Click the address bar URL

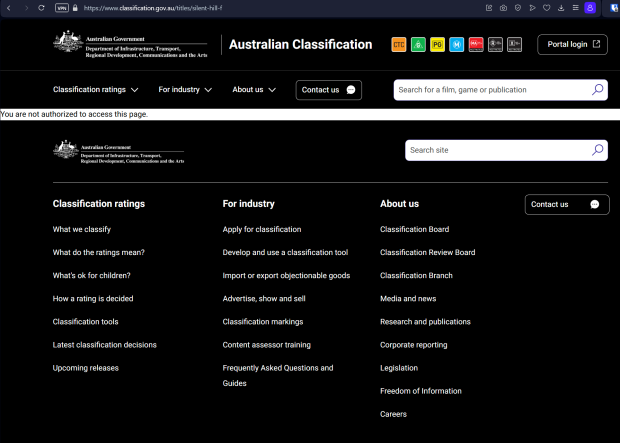click(153, 8)
